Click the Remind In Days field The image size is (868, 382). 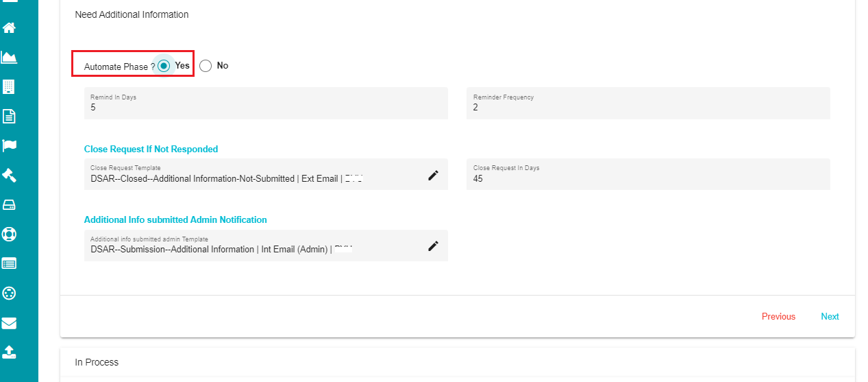[266, 104]
